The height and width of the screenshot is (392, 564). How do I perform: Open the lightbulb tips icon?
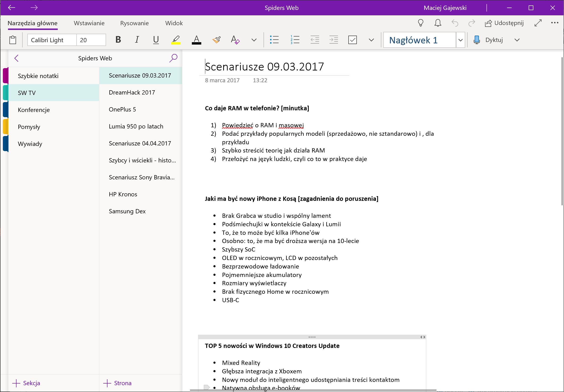pos(421,23)
